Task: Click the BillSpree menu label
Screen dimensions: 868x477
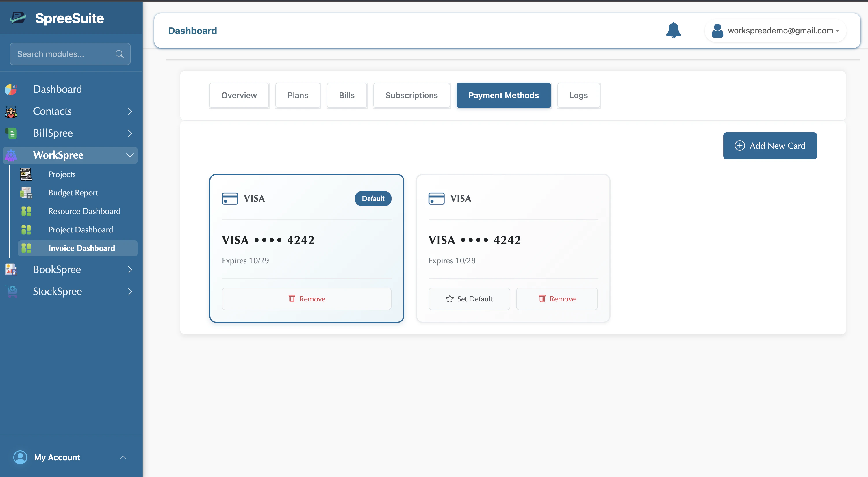Action: click(x=53, y=133)
